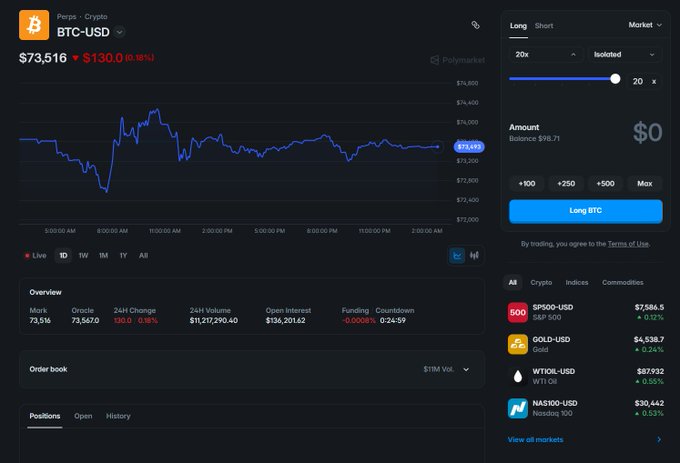Image resolution: width=680 pixels, height=463 pixels.
Task: Open BTC-USD market selector chevron
Action: coord(119,32)
